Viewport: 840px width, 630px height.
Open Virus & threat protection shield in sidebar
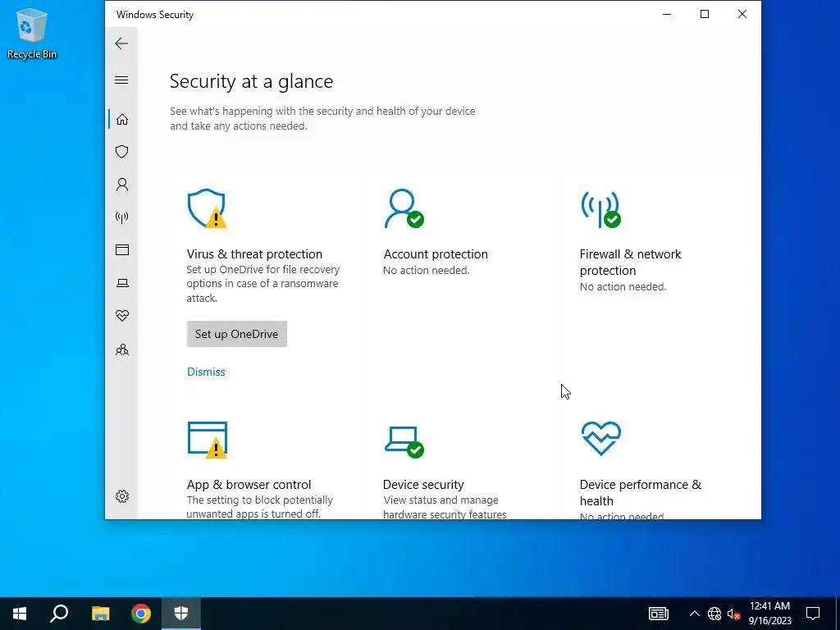(x=122, y=152)
